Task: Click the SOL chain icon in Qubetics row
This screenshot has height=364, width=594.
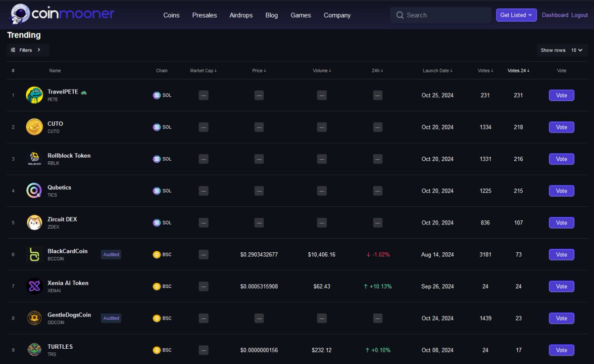Action: 156,191
